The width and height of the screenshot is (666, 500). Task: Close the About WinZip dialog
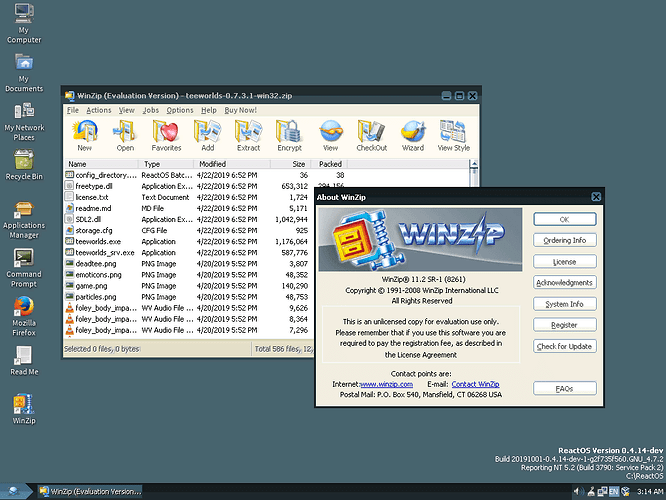596,197
